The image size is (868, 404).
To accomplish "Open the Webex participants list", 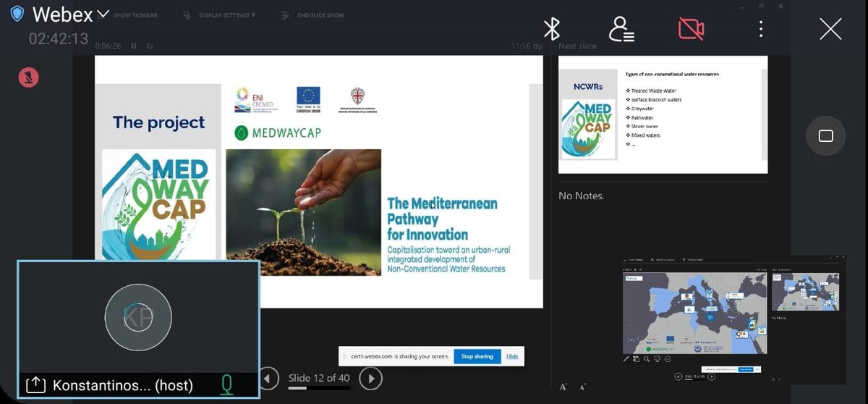I will [x=621, y=29].
